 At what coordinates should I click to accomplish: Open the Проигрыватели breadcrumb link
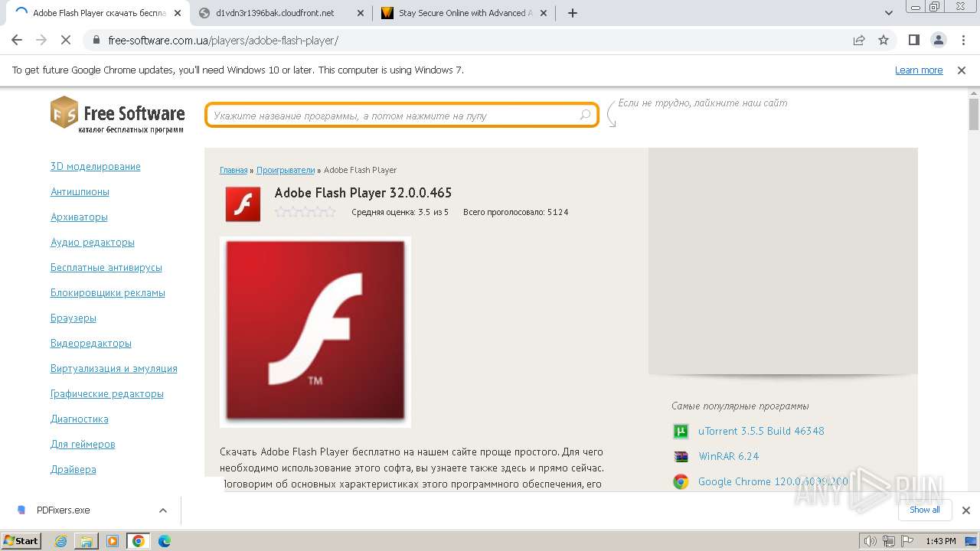tap(286, 170)
